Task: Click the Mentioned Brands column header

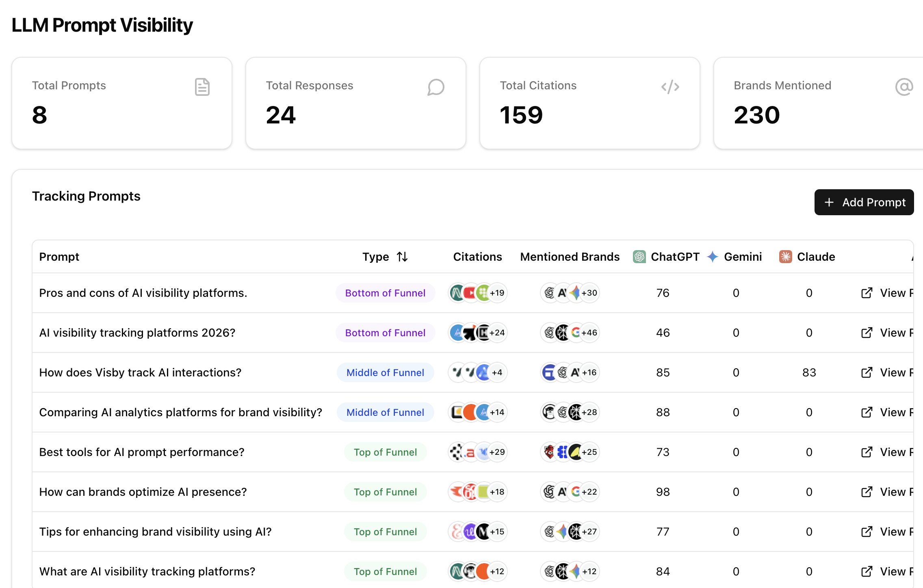Action: (x=570, y=257)
